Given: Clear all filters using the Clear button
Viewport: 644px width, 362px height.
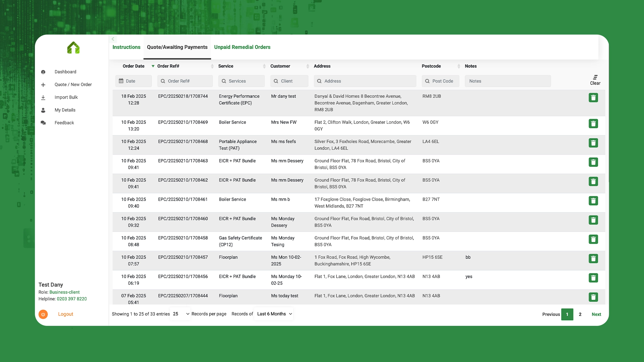Looking at the screenshot, I should click(x=595, y=80).
